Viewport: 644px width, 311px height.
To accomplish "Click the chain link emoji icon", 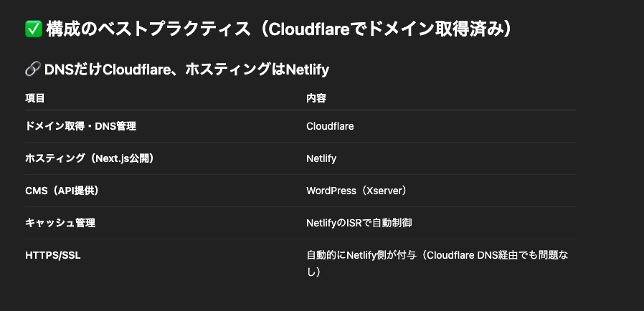I will (32, 70).
